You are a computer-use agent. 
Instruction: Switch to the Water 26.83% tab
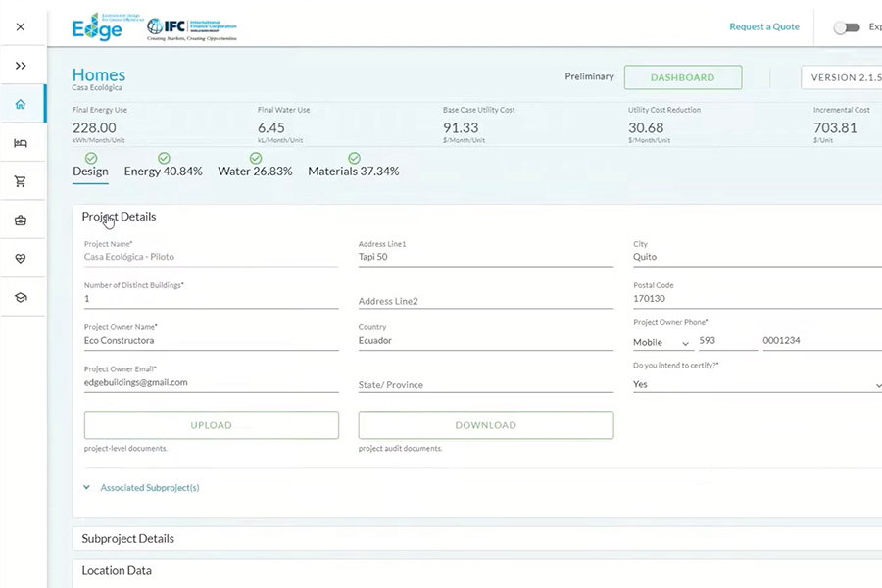[255, 171]
